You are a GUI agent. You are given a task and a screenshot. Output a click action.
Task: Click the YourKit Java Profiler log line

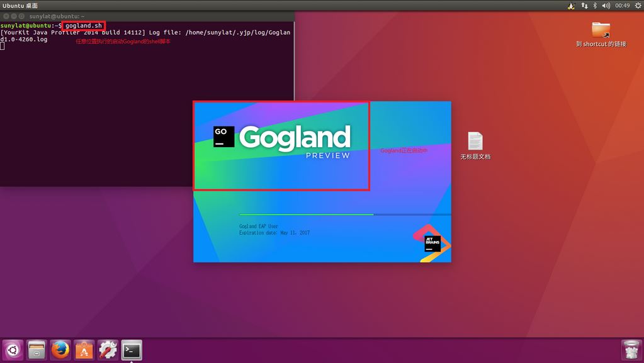145,36
